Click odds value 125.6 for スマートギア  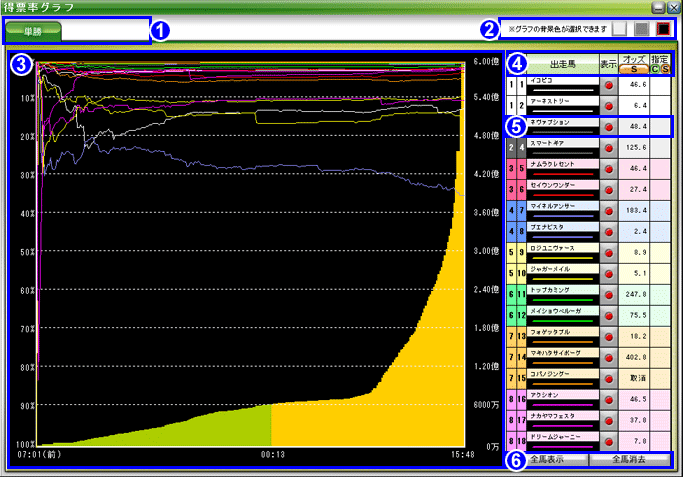(x=634, y=148)
